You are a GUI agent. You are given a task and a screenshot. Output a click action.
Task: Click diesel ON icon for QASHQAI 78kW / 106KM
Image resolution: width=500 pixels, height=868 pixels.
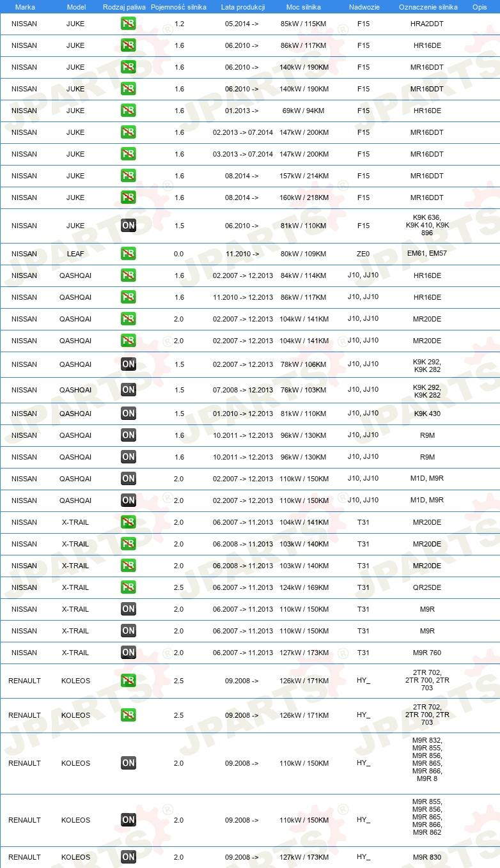129,364
